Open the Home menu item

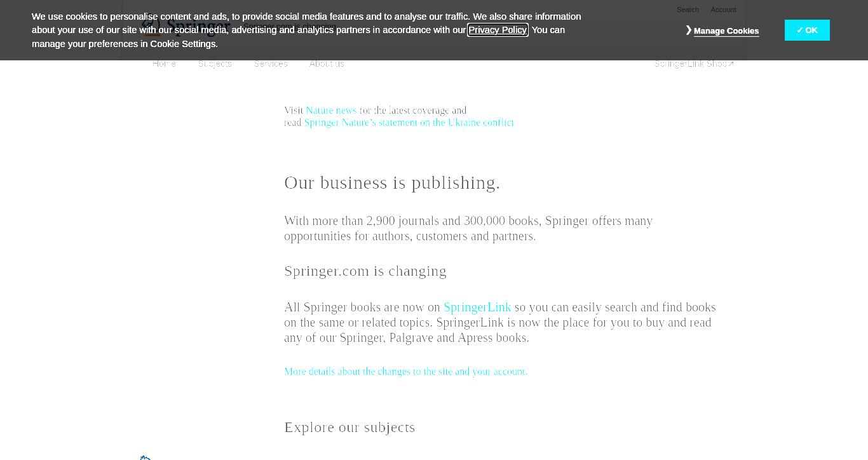coord(164,64)
